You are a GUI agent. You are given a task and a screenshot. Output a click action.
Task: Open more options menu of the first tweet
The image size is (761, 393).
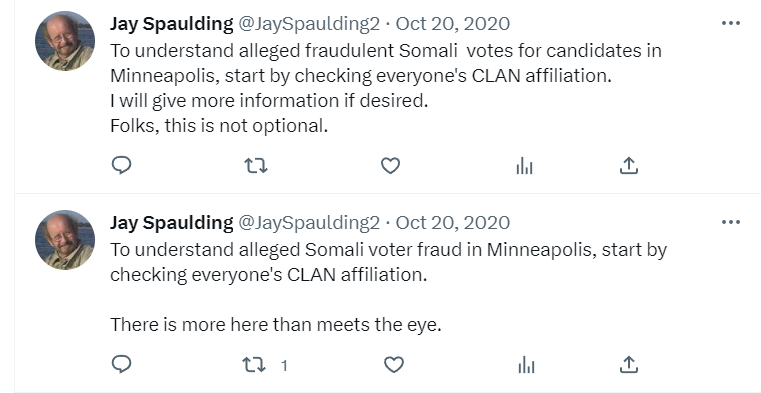click(730, 23)
